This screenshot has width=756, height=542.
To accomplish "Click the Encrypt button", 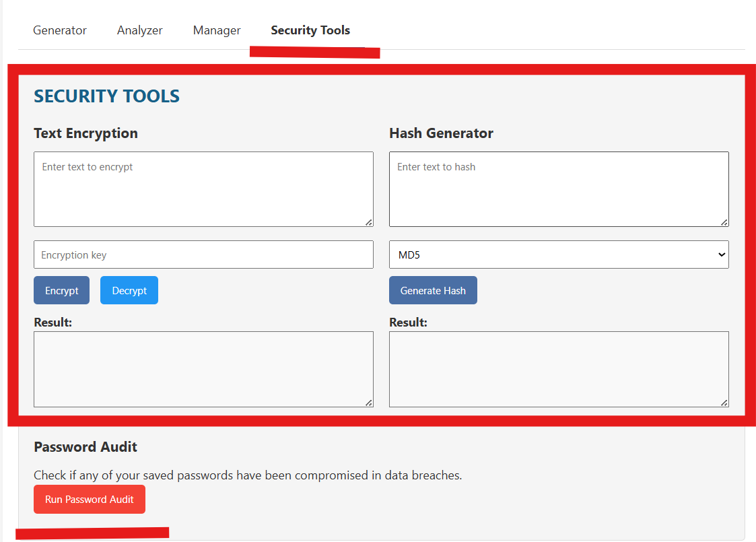I will click(61, 290).
